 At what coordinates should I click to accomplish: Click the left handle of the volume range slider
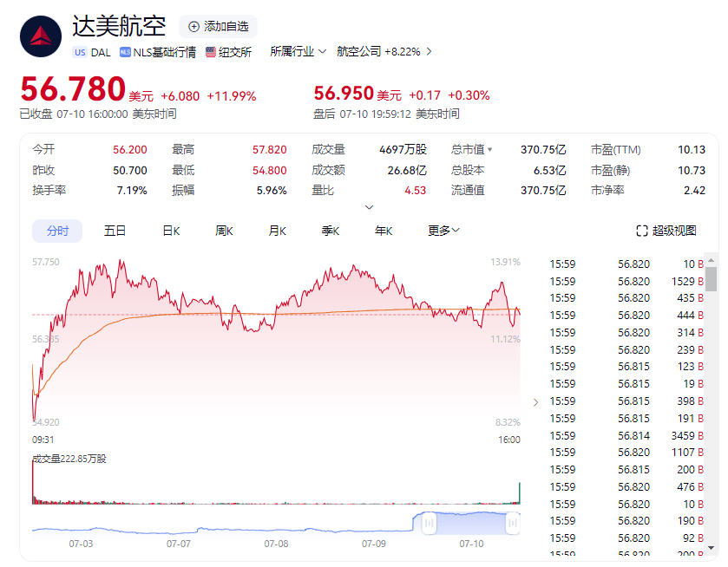point(429,524)
